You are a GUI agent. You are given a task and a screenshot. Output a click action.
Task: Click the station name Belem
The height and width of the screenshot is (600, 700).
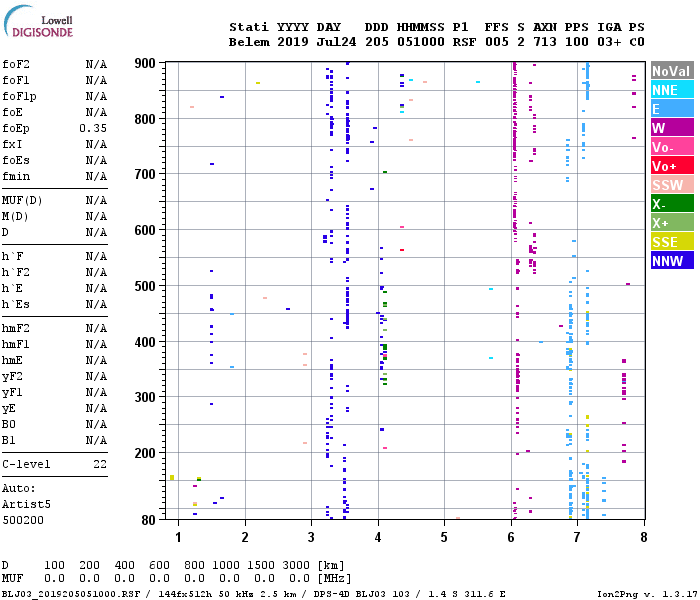coord(249,42)
